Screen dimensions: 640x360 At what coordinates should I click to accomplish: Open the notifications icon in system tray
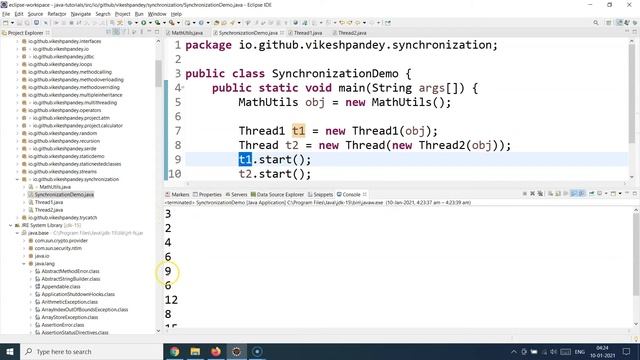pos(627,351)
